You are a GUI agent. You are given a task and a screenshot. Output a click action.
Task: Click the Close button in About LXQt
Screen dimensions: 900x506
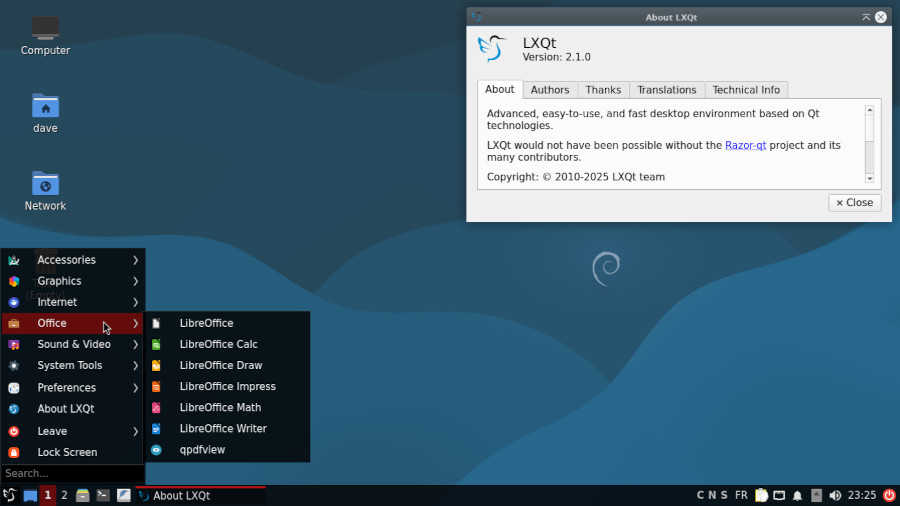coord(855,203)
